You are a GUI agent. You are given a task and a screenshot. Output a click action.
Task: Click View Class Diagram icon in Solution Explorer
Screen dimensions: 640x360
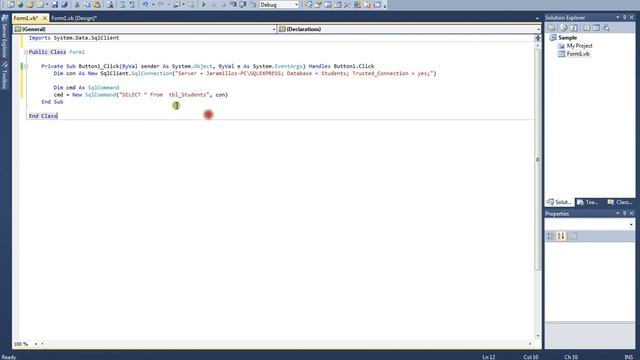(x=606, y=28)
